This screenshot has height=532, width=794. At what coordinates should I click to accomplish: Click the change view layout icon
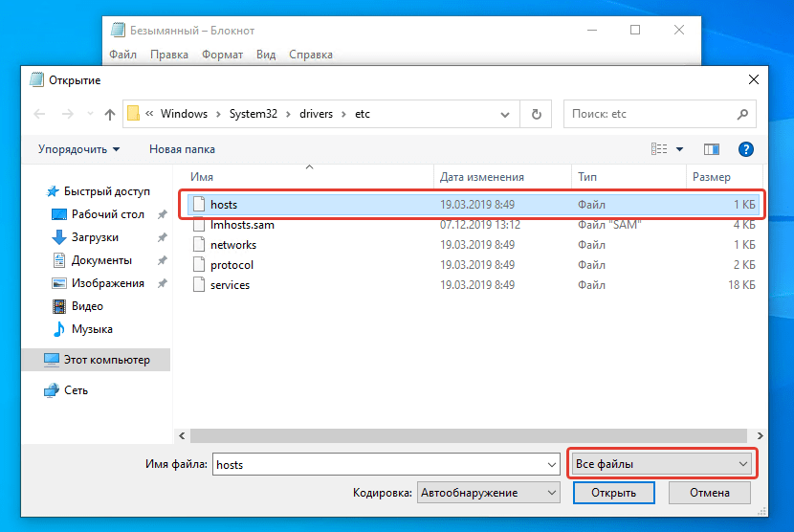659,149
